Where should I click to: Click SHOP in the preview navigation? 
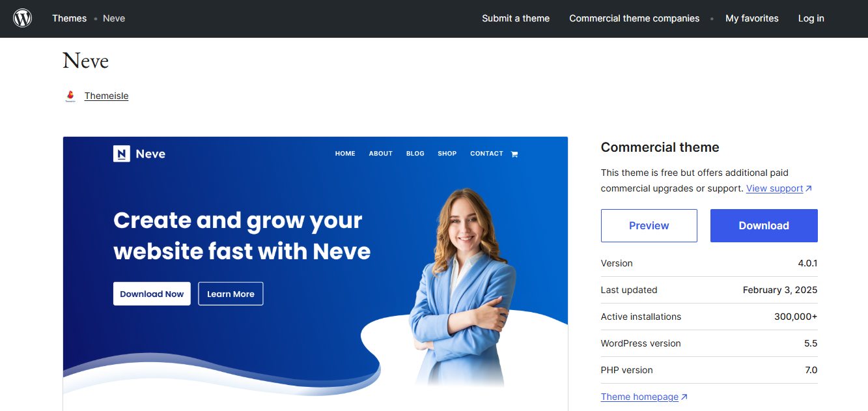click(447, 154)
